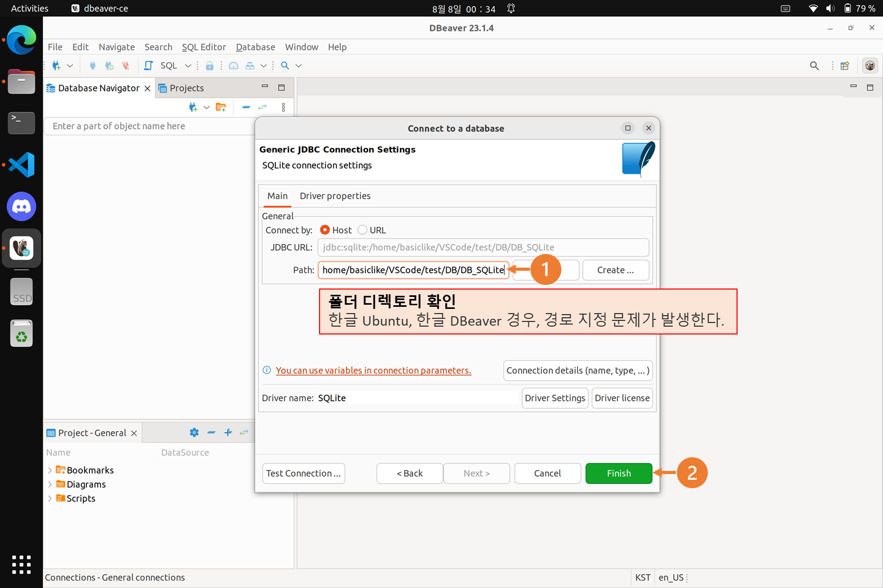Screen dimensions: 883x588
Task: Click into the Path input field
Action: pos(413,270)
